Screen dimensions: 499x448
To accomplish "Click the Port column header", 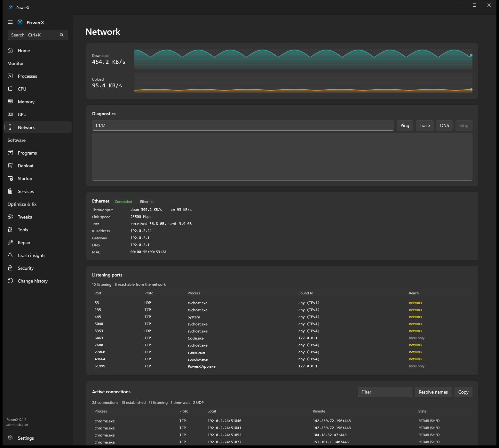I will coord(98,293).
